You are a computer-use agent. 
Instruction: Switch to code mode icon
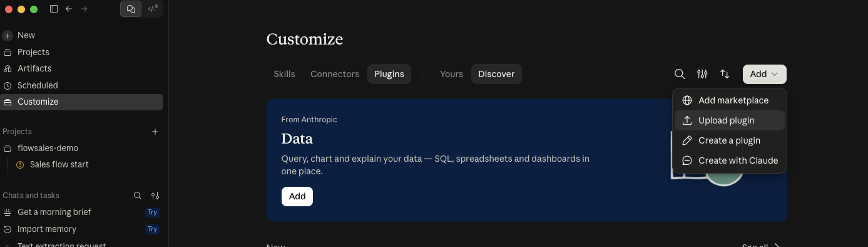[x=153, y=9]
